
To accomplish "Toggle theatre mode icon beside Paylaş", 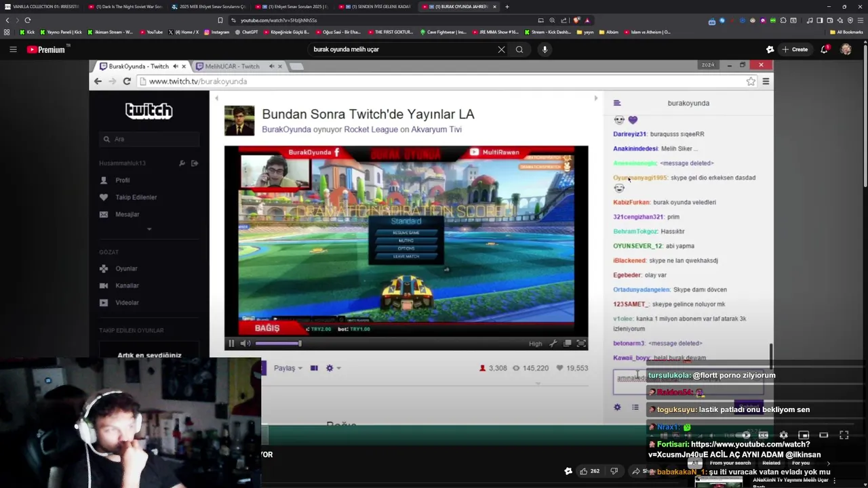I will point(314,368).
